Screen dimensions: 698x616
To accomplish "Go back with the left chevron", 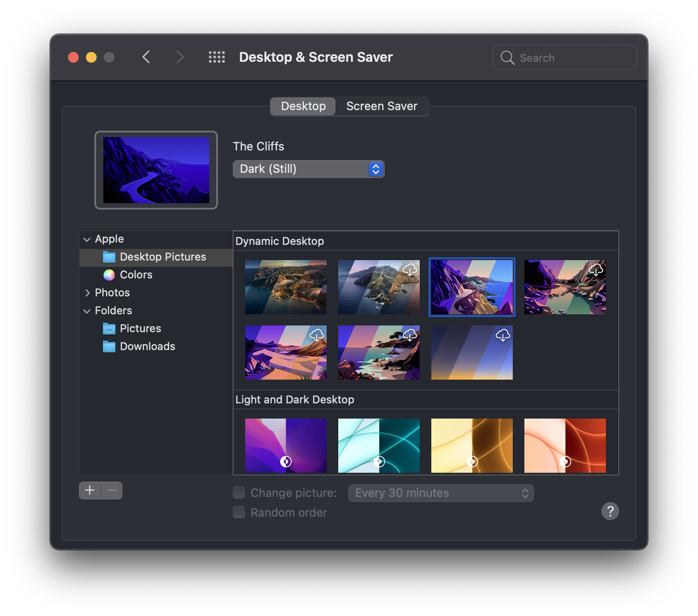I will (x=146, y=57).
